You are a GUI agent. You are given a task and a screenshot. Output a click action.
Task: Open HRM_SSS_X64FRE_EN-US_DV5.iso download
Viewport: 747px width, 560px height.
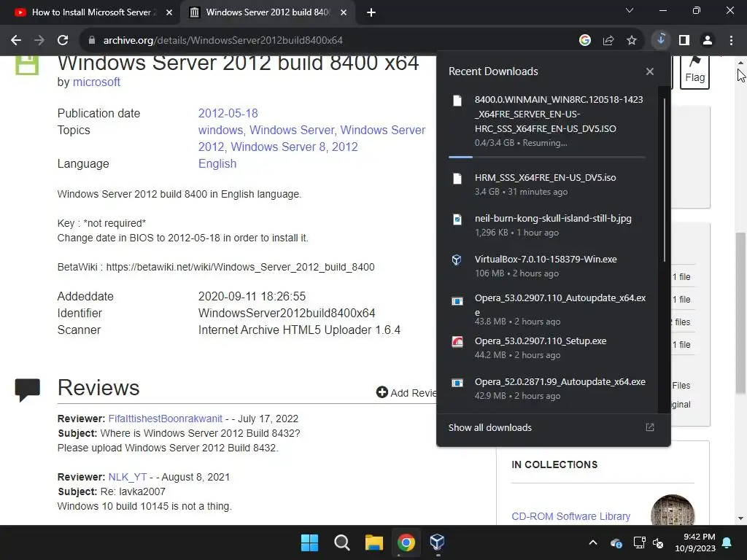pos(547,184)
